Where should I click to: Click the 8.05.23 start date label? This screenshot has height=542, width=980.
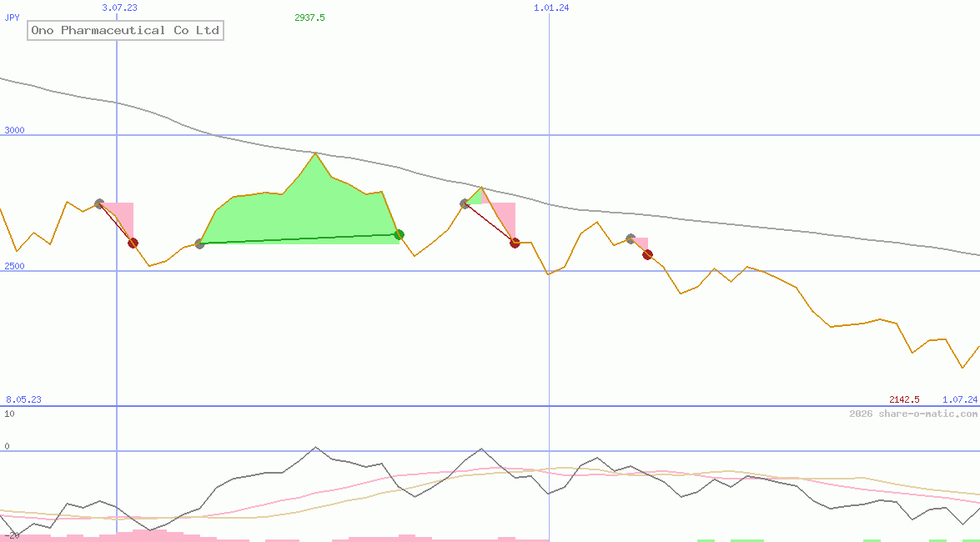23,399
